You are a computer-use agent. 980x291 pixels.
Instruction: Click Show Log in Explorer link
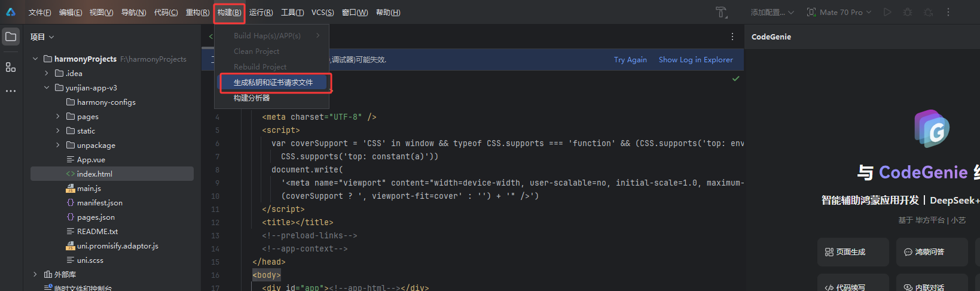(x=695, y=60)
